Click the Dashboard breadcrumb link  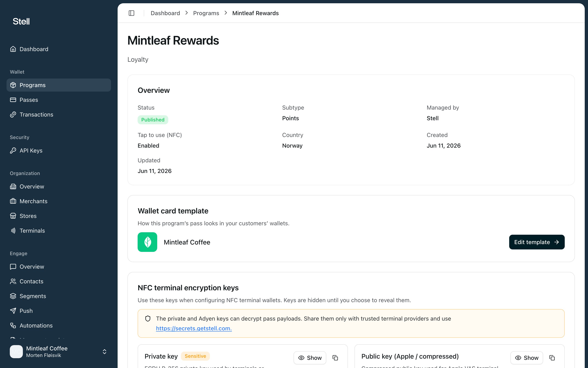coord(165,13)
